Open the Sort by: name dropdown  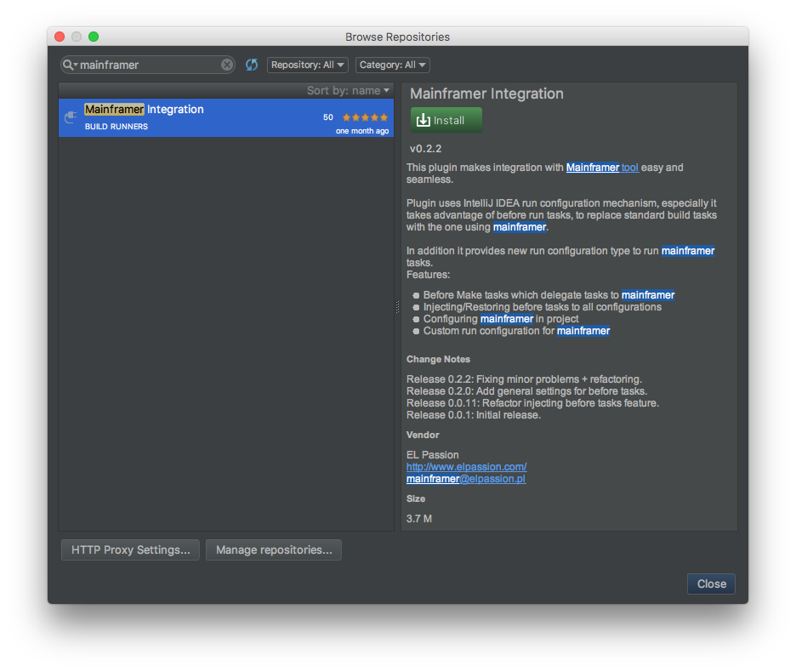(349, 90)
